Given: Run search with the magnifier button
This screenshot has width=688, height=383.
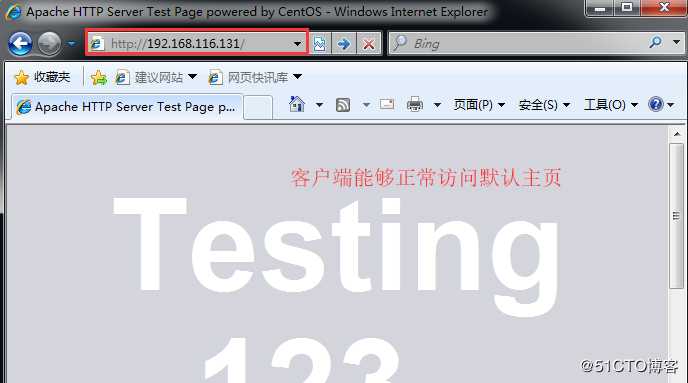Looking at the screenshot, I should [656, 43].
